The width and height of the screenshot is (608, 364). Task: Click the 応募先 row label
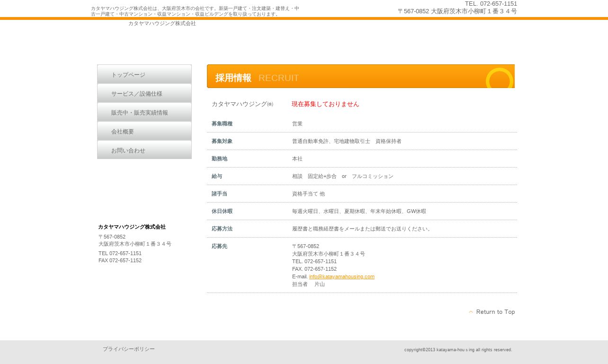[x=219, y=246]
